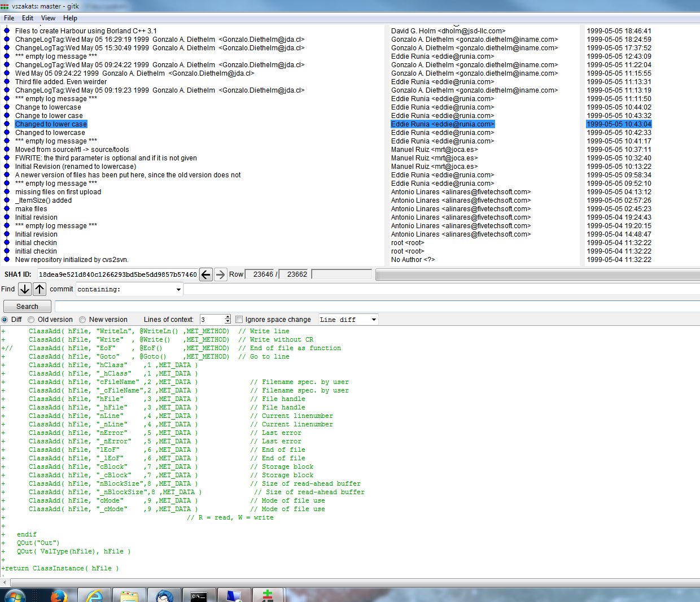700x602 pixels.
Task: Select the 'Moved from source/rtl -> source/tools' commit
Action: click(x=72, y=150)
